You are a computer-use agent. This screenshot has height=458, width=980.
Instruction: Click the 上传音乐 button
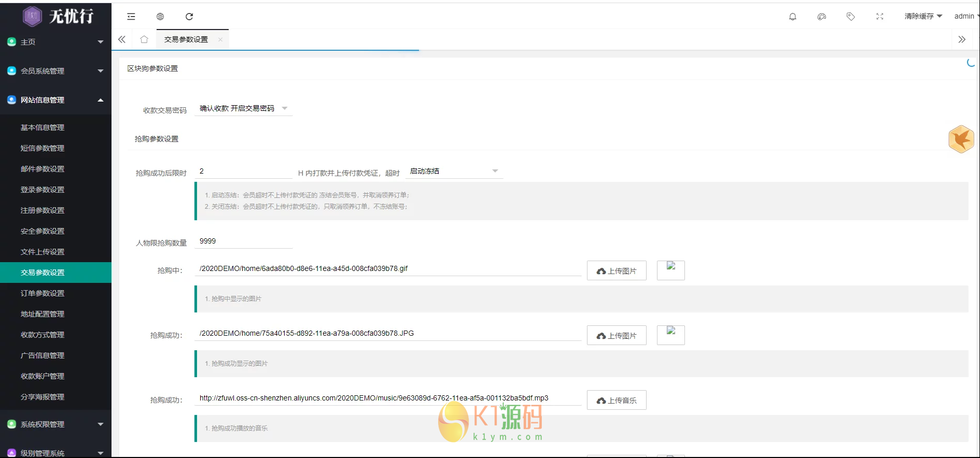click(x=617, y=400)
